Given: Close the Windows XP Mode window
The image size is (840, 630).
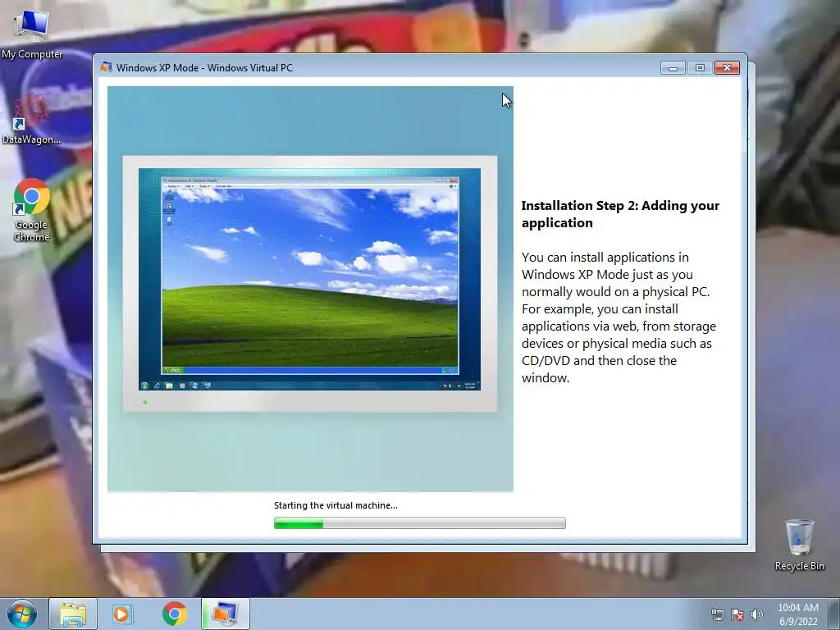Looking at the screenshot, I should [727, 68].
